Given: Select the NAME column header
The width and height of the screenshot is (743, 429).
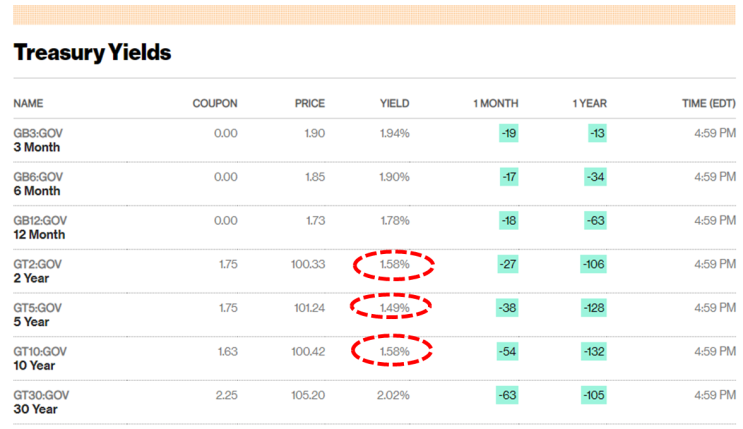Looking at the screenshot, I should click(x=28, y=103).
